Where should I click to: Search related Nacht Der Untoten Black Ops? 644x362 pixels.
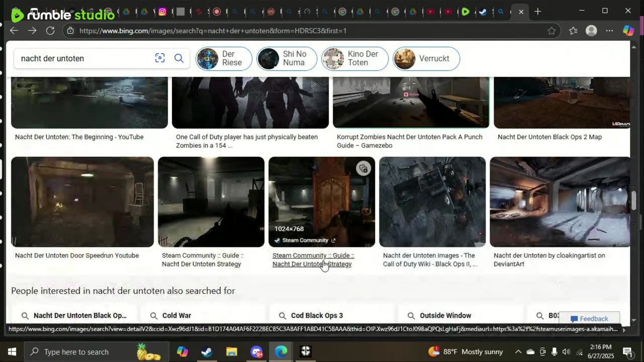[74, 315]
